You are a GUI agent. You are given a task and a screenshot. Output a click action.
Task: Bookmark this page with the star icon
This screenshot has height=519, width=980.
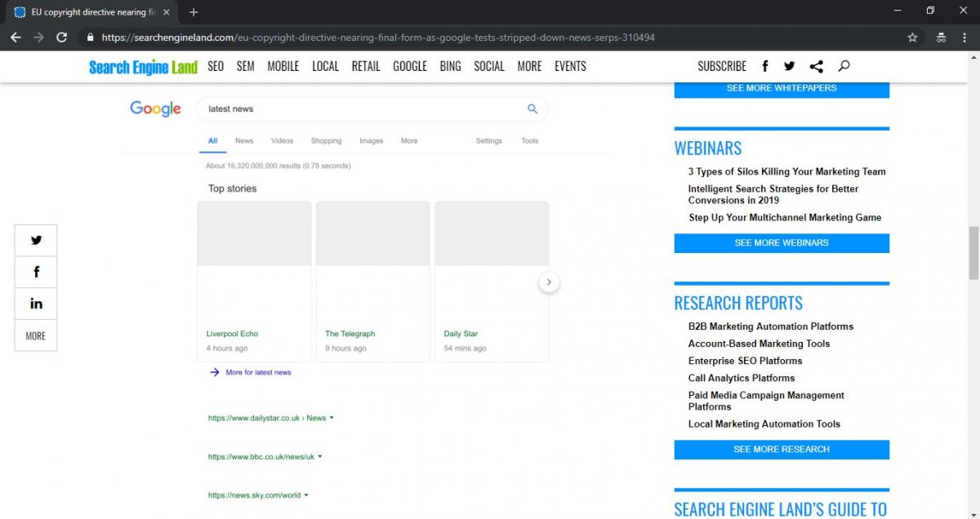912,38
